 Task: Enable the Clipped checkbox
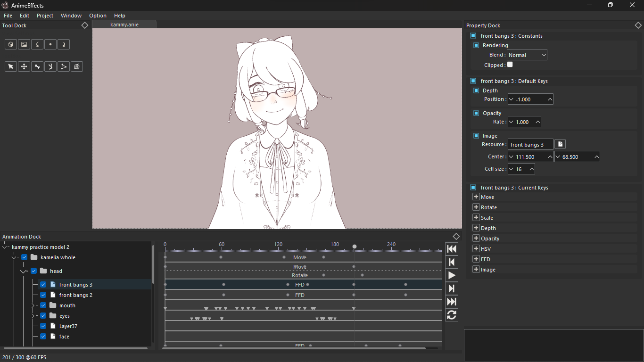pos(510,65)
